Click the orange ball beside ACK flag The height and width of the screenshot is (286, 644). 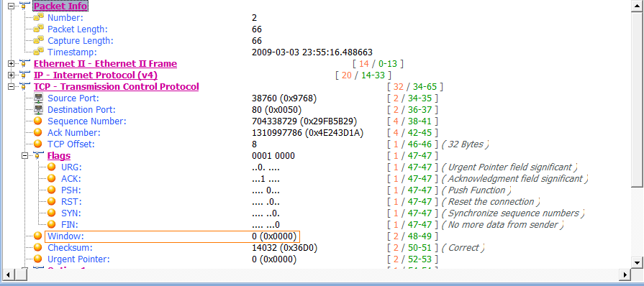point(51,178)
